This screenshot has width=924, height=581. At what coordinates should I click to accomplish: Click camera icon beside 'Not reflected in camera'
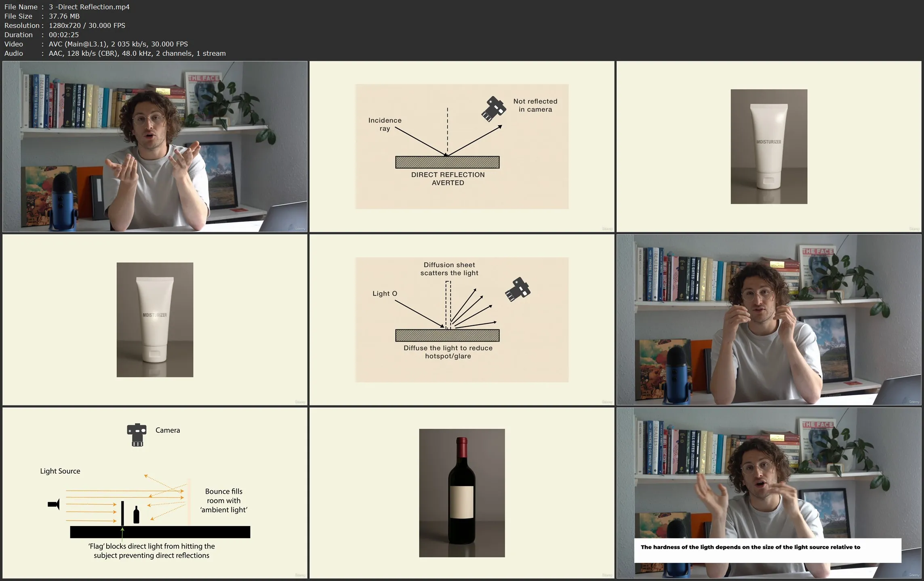pos(493,109)
